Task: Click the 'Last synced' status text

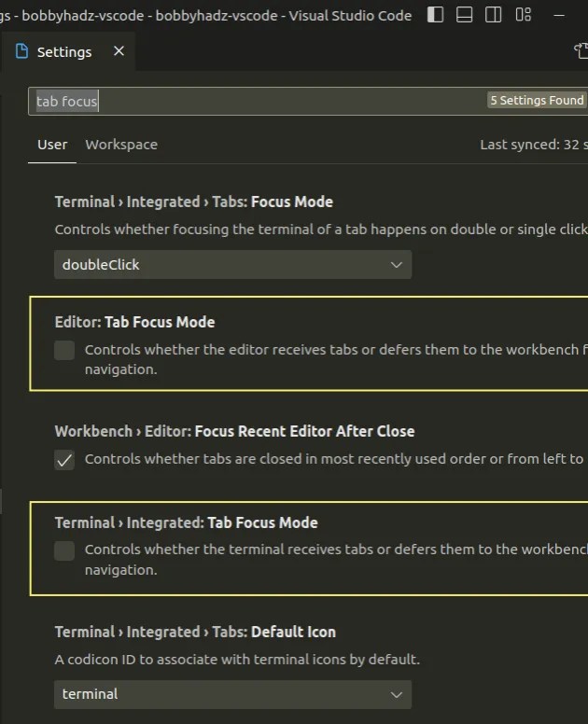Action: click(534, 145)
